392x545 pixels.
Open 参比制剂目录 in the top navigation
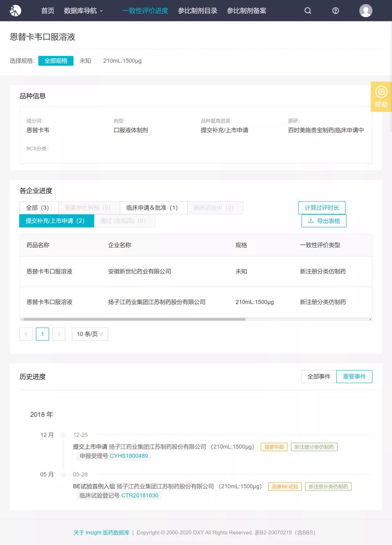(x=197, y=11)
